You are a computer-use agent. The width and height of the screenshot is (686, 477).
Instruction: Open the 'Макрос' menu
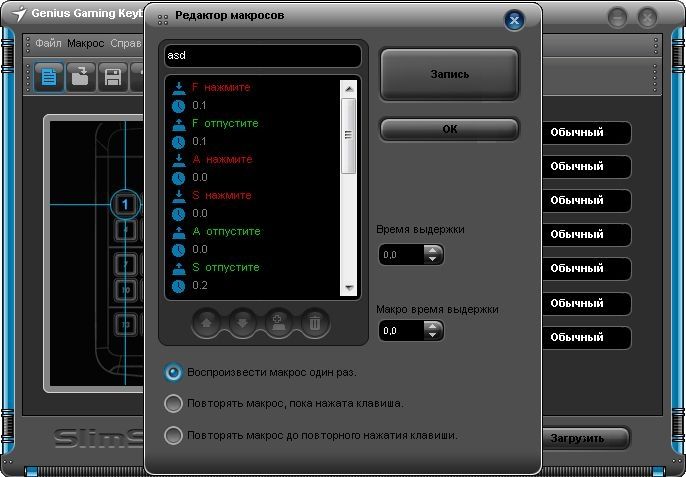[x=86, y=44]
